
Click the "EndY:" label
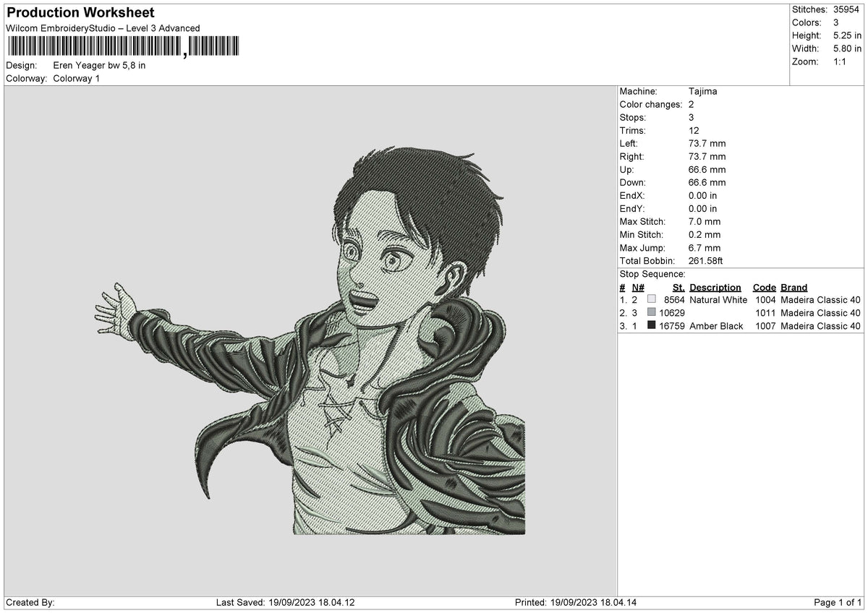[632, 209]
